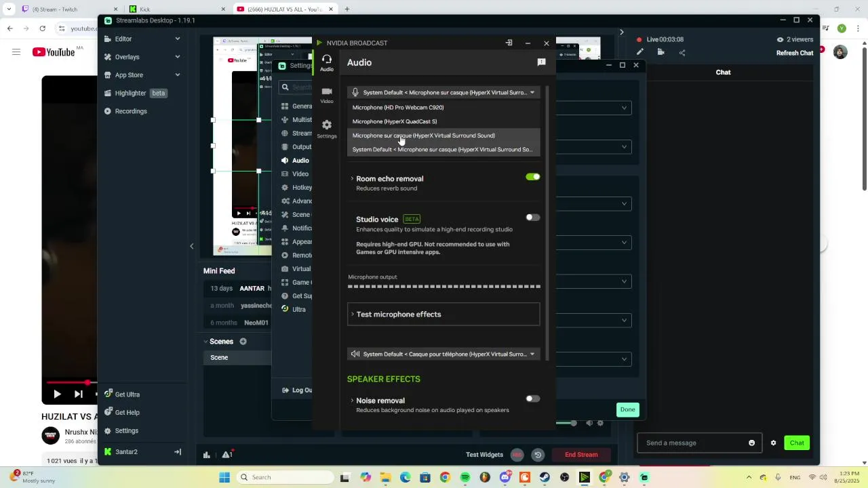Click Log Out in Streamlabs settings
The height and width of the screenshot is (488, 868).
(297, 390)
